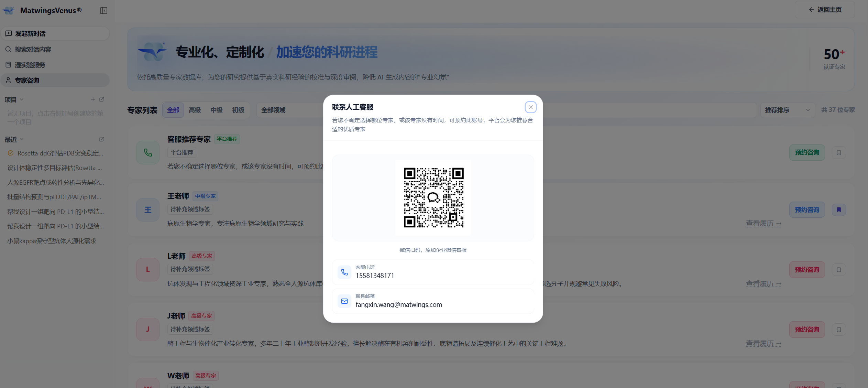Add a new project with the plus icon
Viewport: 868px width, 388px height.
point(93,99)
